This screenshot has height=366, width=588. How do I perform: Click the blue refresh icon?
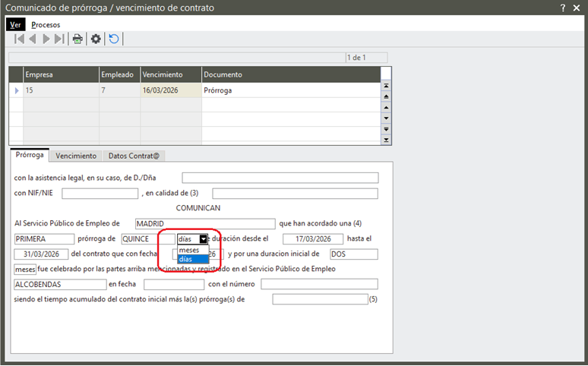click(x=114, y=39)
